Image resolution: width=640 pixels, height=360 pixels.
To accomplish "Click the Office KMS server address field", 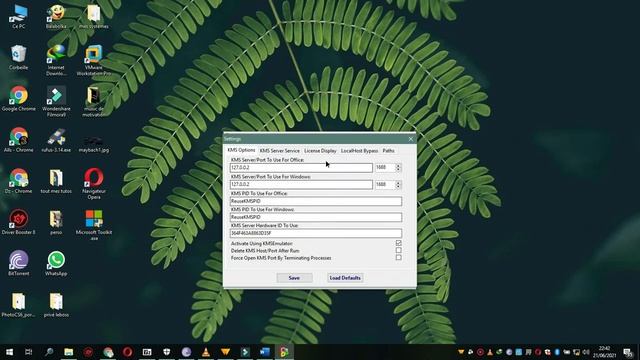I will point(301,167).
